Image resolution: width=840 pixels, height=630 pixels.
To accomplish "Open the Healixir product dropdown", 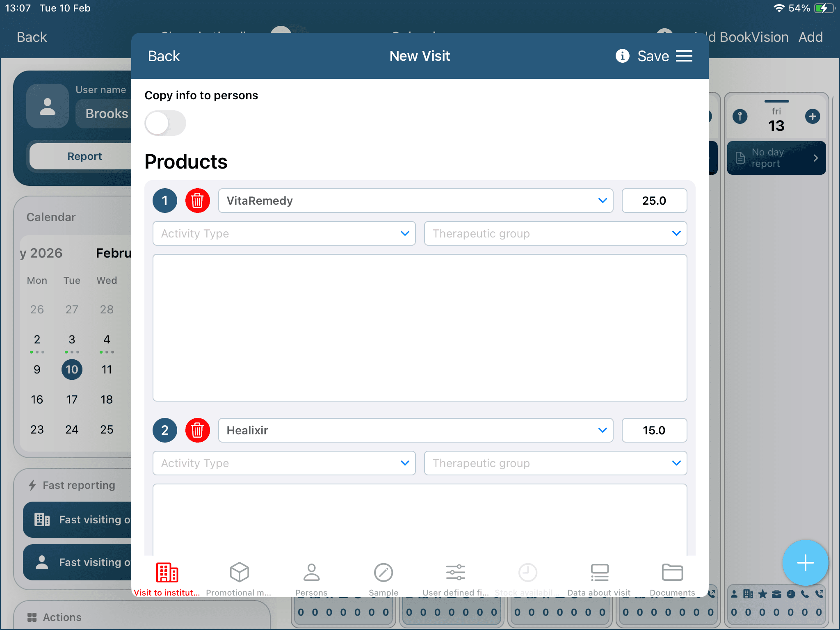I will (415, 430).
